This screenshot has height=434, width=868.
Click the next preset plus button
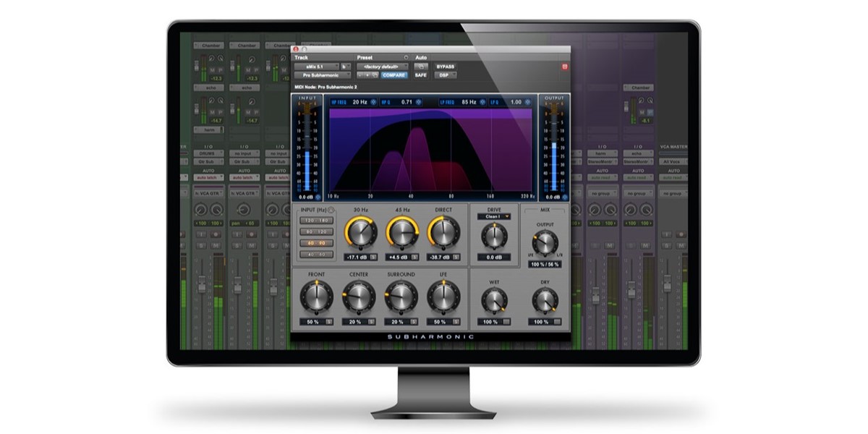tap(369, 75)
